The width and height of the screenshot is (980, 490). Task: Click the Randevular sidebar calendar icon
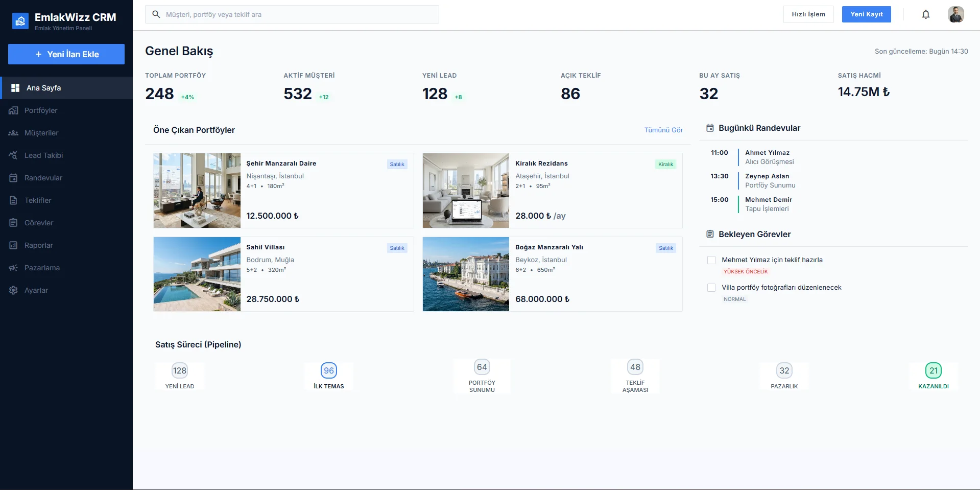pyautogui.click(x=13, y=178)
